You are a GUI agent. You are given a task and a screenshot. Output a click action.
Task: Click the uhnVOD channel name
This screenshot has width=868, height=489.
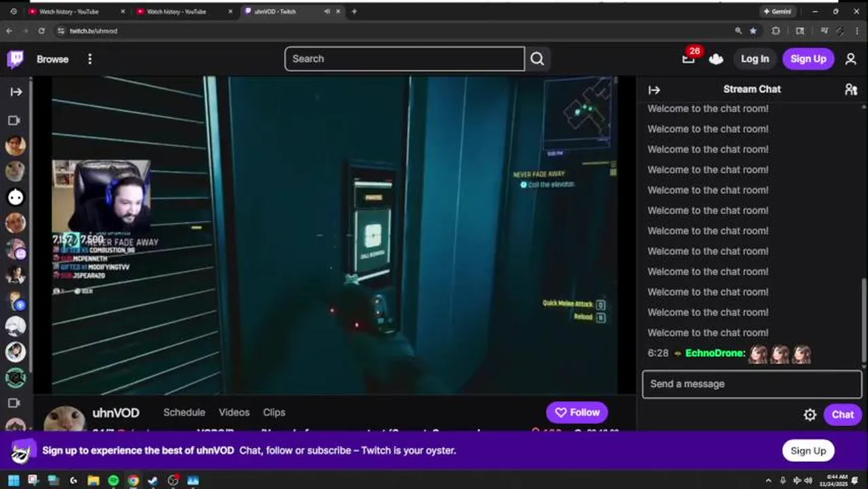pyautogui.click(x=115, y=413)
